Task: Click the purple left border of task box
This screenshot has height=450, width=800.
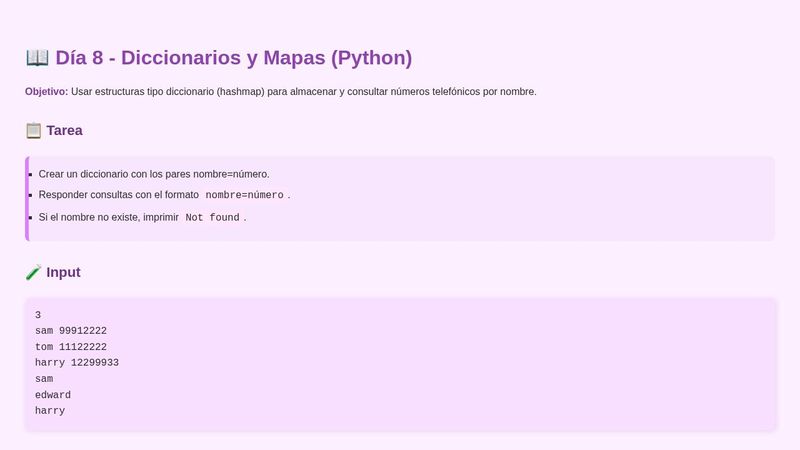Action: [x=27, y=198]
